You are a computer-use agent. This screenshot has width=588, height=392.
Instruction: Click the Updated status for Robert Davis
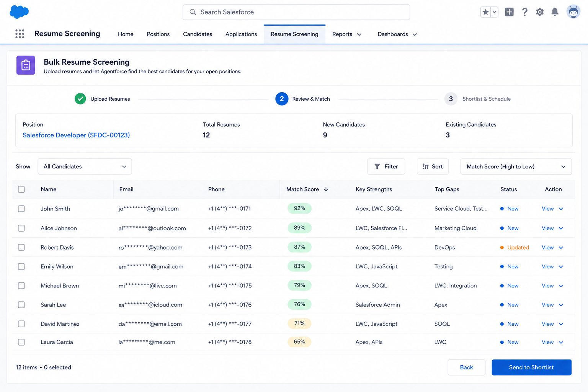(514, 248)
